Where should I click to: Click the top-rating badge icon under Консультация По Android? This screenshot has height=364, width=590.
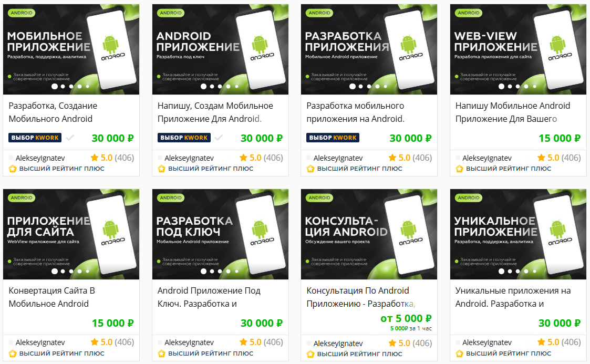pos(310,354)
